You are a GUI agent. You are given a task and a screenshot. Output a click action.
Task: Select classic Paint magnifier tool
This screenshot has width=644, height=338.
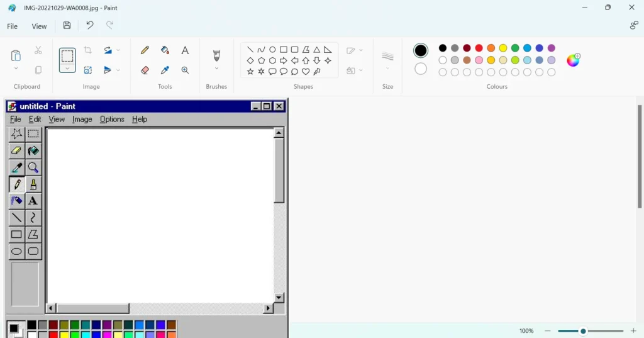pos(33,167)
